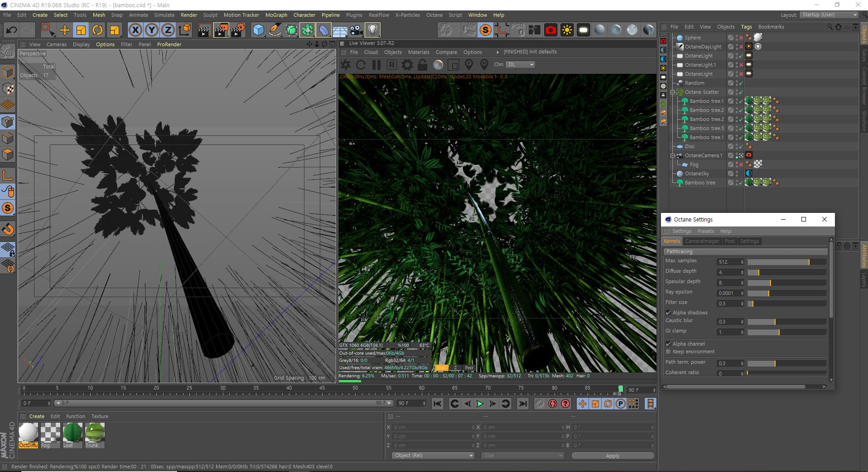Toggle OctaneLight.1 enabled state
Viewport: 868px width, 472px height.
pos(741,65)
